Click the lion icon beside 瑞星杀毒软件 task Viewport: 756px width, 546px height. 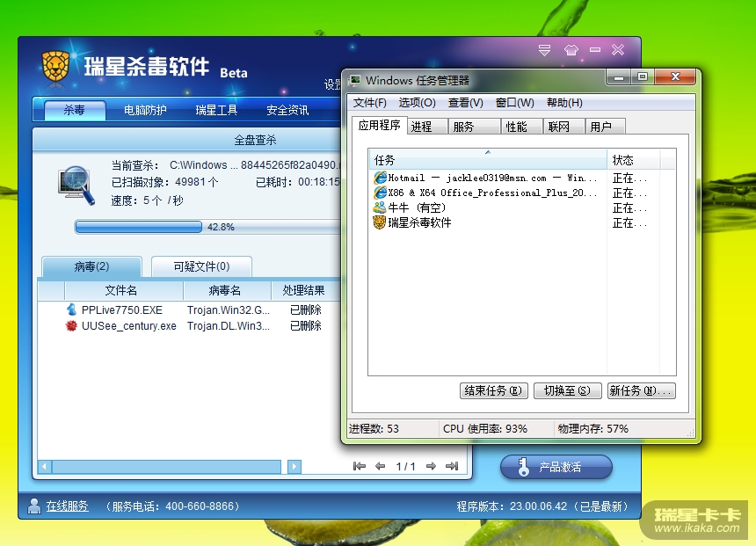pos(380,222)
